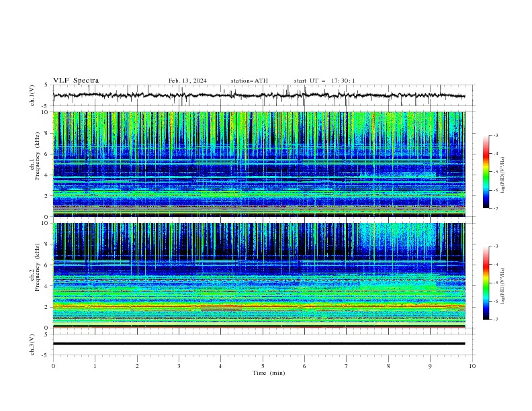Click the 'ch.3(V)' axis label
Screen dimensions: 532x411
pos(32,345)
